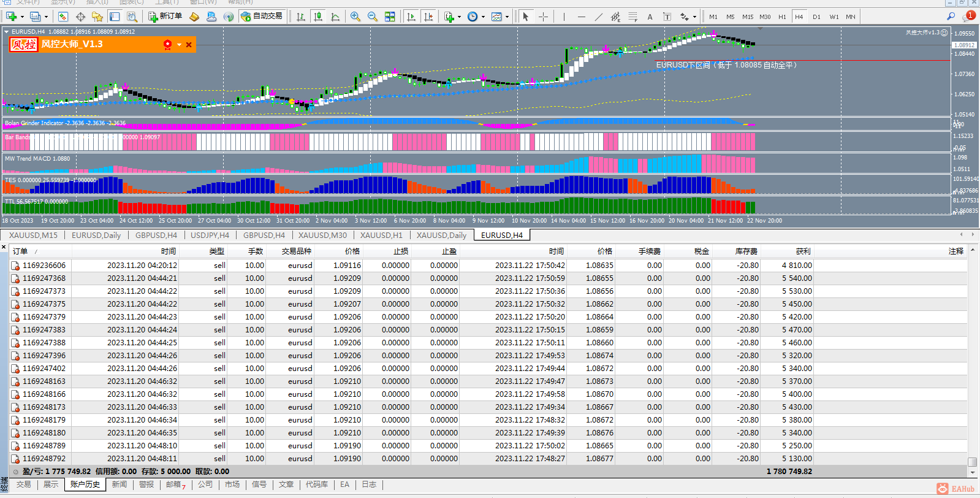Switch chart to candlestick mode

point(317,17)
